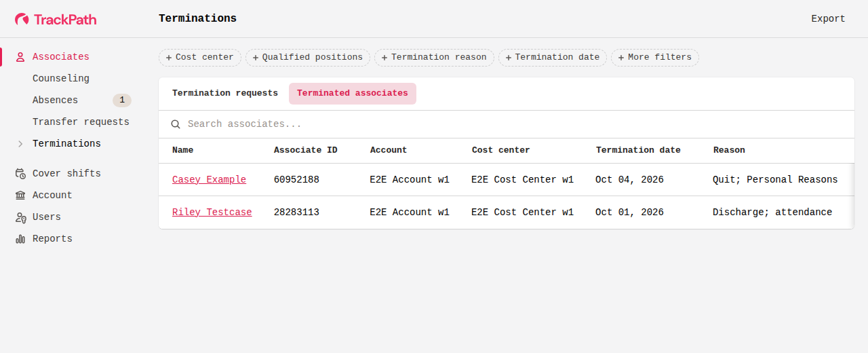The image size is (868, 353).
Task: Click the plus icon on More filters
Action: (x=621, y=58)
